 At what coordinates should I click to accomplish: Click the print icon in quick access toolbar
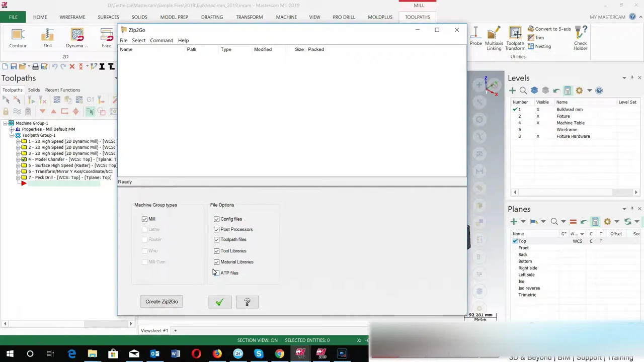pos(35,66)
